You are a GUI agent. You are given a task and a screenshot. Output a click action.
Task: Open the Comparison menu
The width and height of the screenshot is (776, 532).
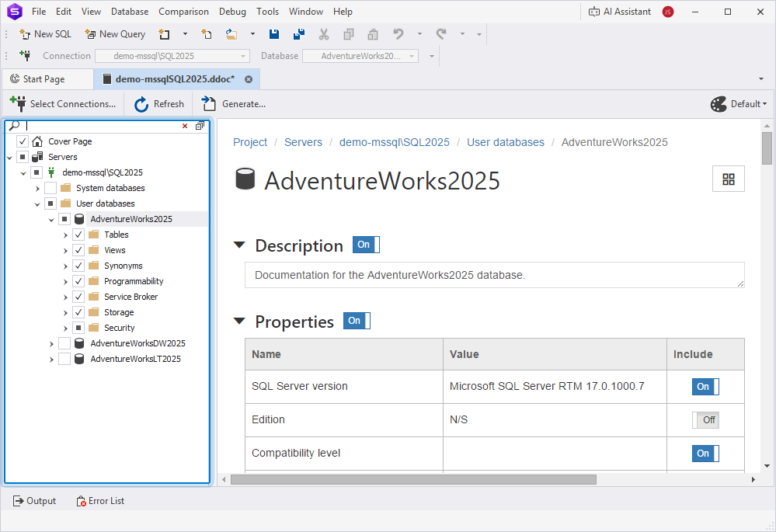pos(183,12)
